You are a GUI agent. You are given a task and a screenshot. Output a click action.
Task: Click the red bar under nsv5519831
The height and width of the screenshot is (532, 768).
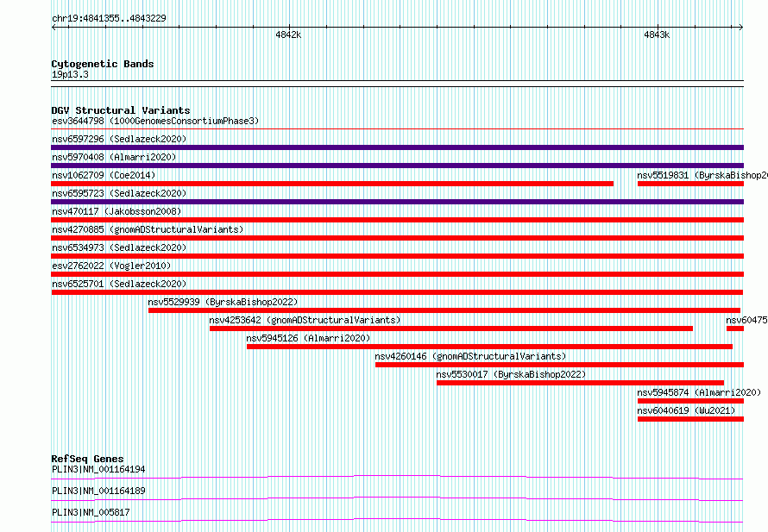tap(690, 184)
